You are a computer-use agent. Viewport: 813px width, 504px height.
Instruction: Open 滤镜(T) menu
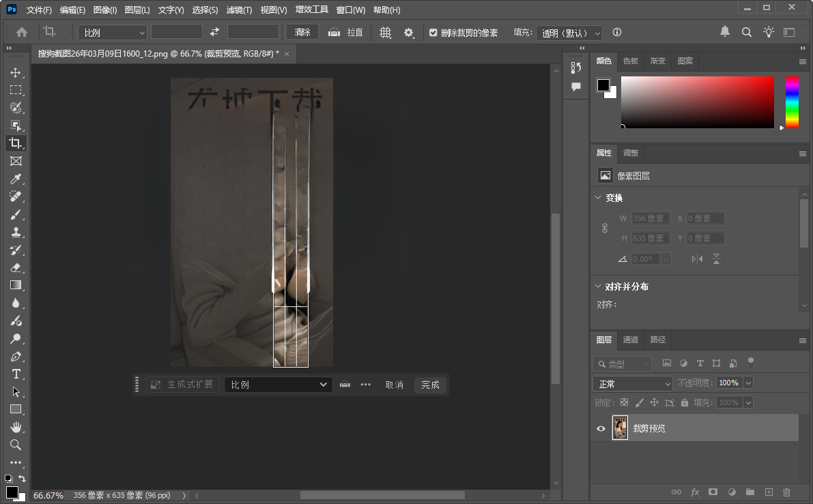(239, 10)
